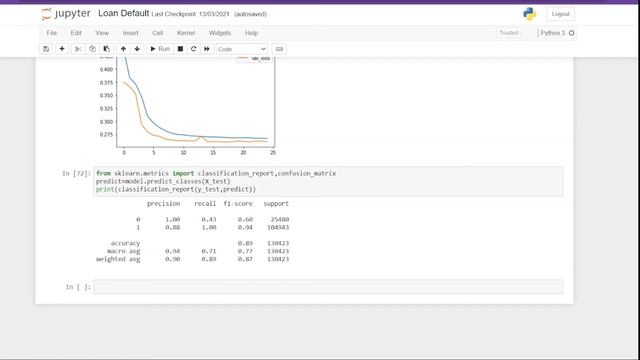The height and width of the screenshot is (360, 640).
Task: Click the Trusted notebook indicator
Action: click(509, 33)
